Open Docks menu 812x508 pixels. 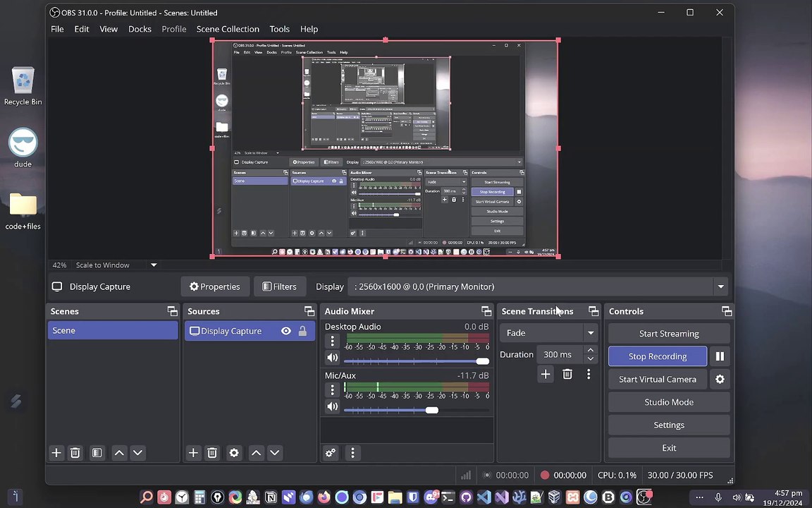[140, 29]
